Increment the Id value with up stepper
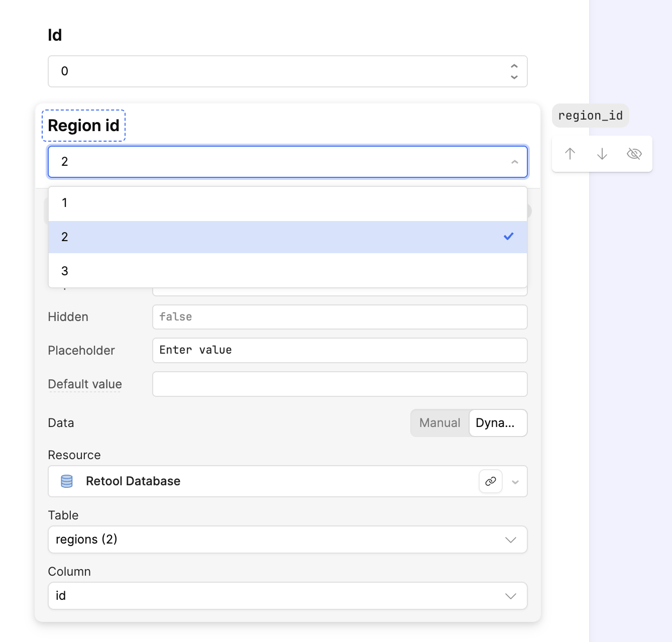The width and height of the screenshot is (672, 642). click(514, 66)
